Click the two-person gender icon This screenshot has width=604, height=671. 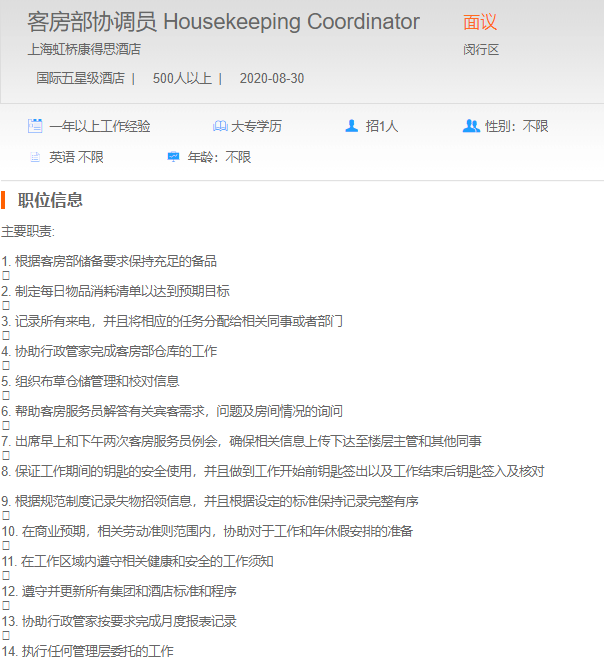pos(471,126)
